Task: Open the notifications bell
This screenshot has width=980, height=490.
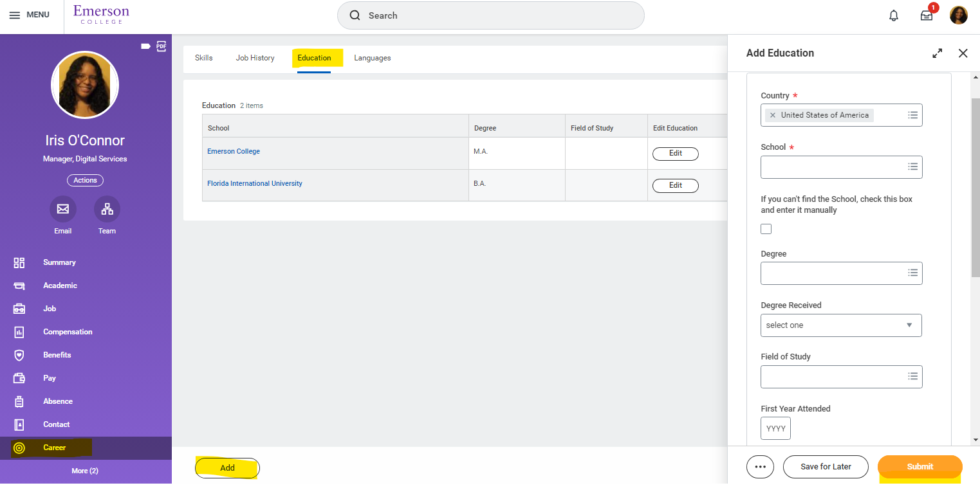Action: point(894,15)
